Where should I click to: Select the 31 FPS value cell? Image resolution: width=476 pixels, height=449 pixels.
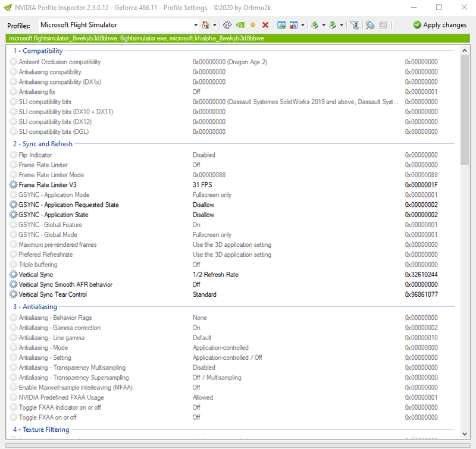point(202,185)
